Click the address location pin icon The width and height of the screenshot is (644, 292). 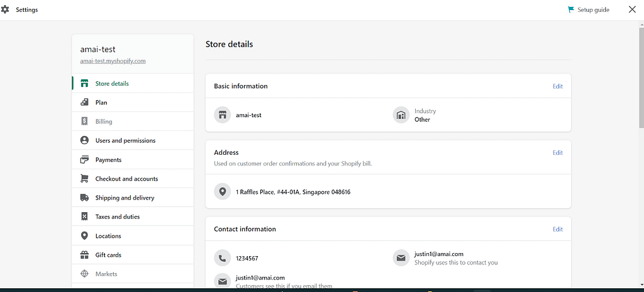[x=223, y=192]
